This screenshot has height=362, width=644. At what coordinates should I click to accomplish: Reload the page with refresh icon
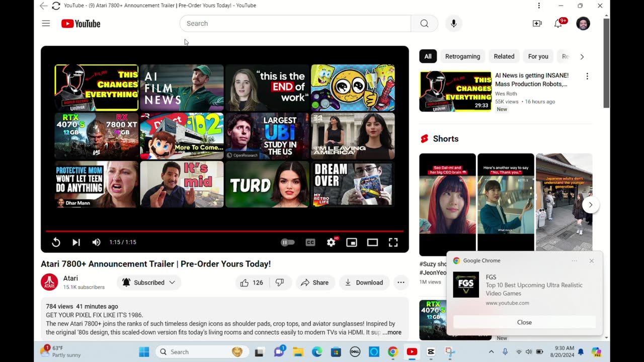[x=56, y=6]
